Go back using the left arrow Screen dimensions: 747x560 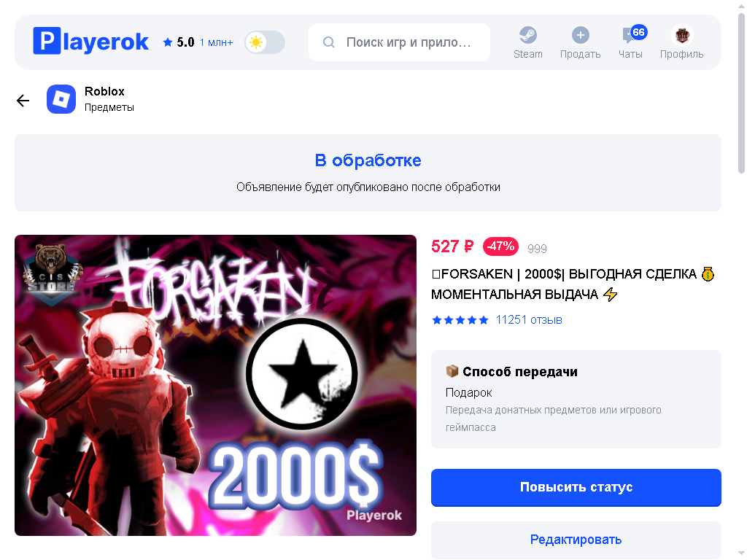[x=23, y=101]
